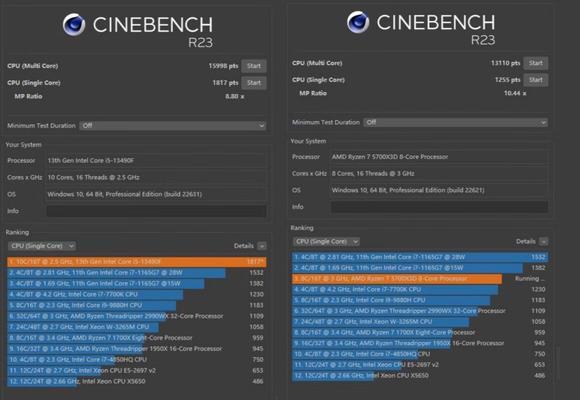Click the Cinebench logo icon in left window
Viewport: 580px width, 400px height.
(x=74, y=25)
